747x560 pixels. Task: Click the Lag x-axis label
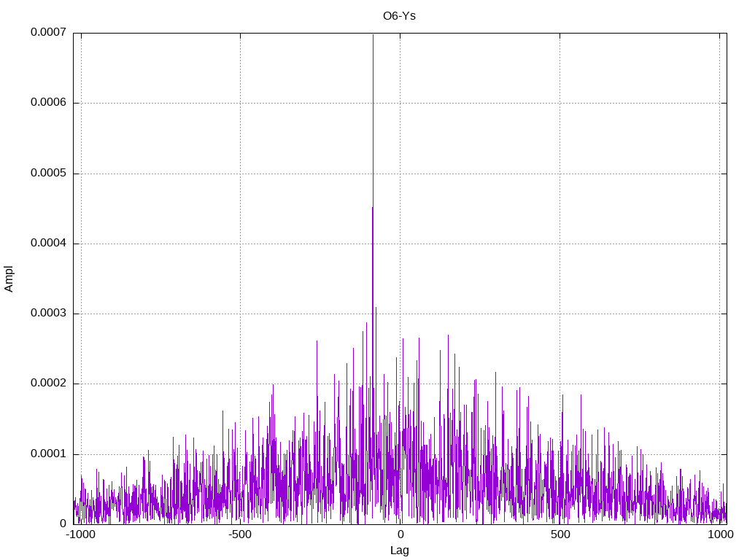tap(399, 551)
